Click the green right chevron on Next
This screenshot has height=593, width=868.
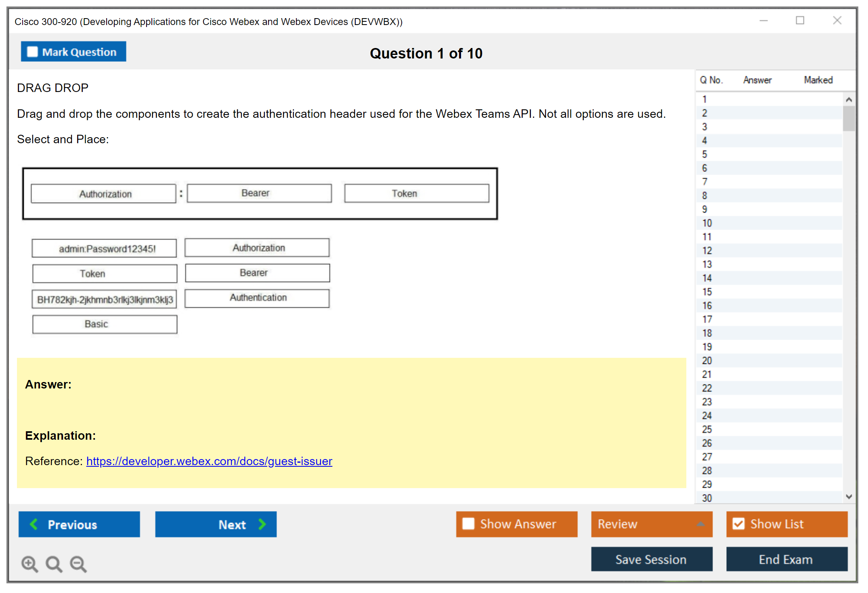(x=262, y=524)
